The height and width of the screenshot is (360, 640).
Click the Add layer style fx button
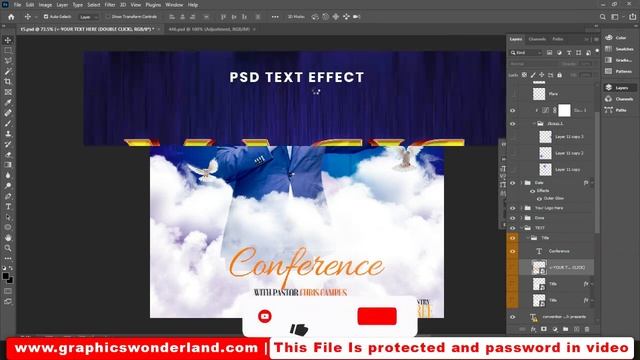[x=533, y=329]
